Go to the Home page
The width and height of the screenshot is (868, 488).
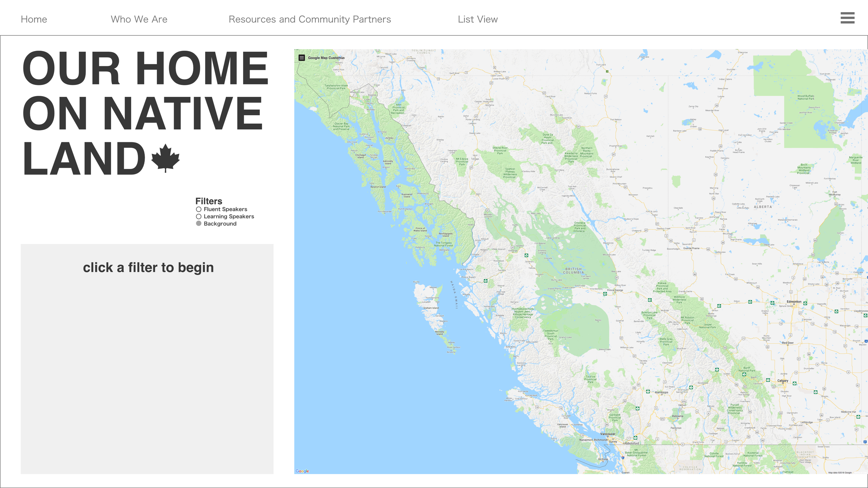tap(34, 19)
